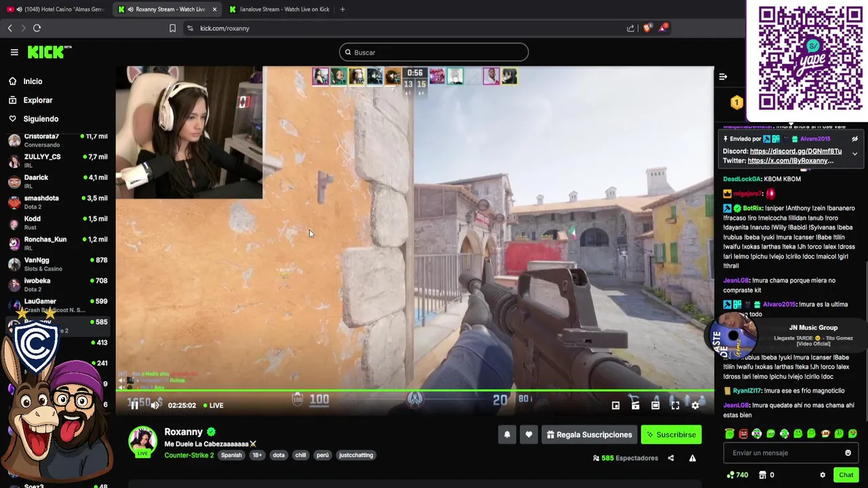This screenshot has width=868, height=488.
Task: Open iwobeka channel in sidebar
Action: 58,285
